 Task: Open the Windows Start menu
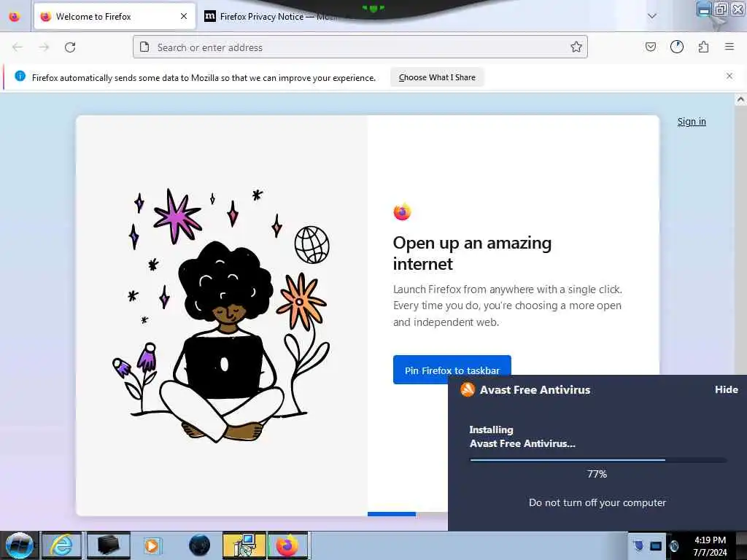point(19,545)
